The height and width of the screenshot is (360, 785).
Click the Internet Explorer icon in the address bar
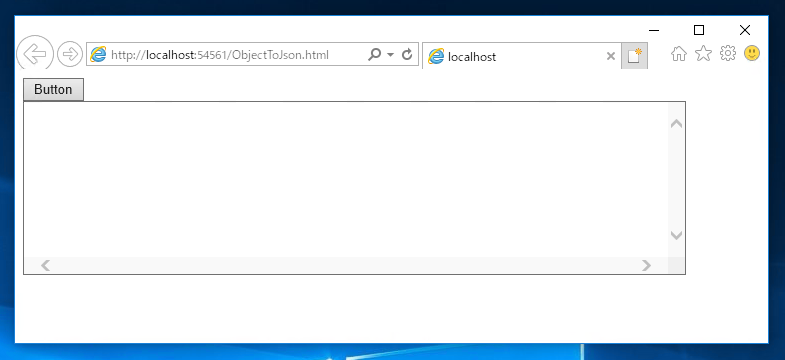[x=98, y=54]
